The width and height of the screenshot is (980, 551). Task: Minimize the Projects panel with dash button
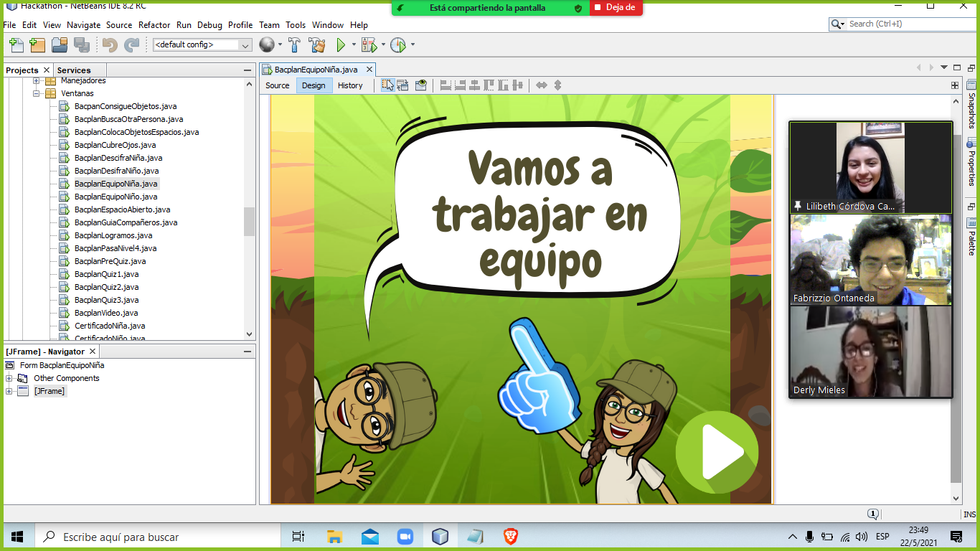[x=248, y=70]
